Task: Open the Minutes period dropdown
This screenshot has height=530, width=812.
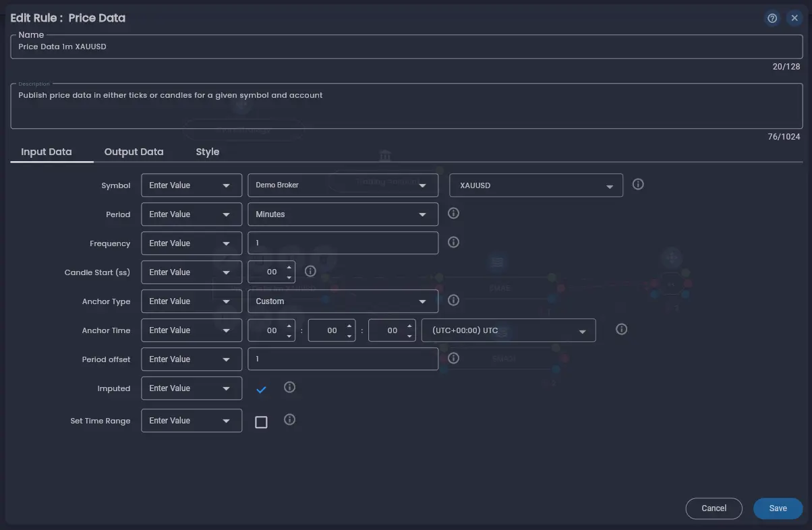Action: pos(343,214)
